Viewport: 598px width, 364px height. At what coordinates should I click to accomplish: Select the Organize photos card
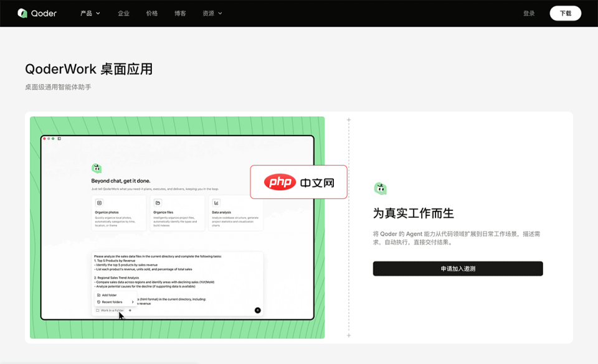118,213
